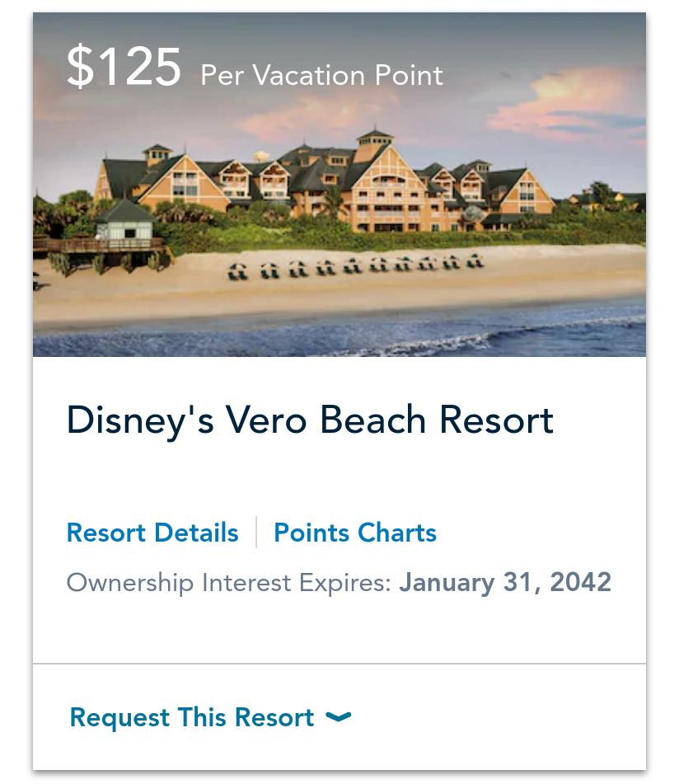Click the vertical divider between the links
Screen dimensions: 679x784
tap(256, 533)
